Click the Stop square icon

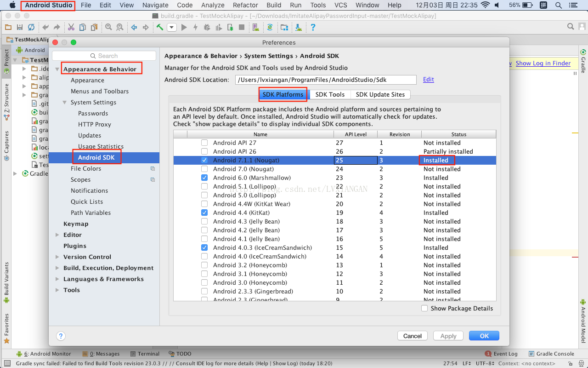242,28
